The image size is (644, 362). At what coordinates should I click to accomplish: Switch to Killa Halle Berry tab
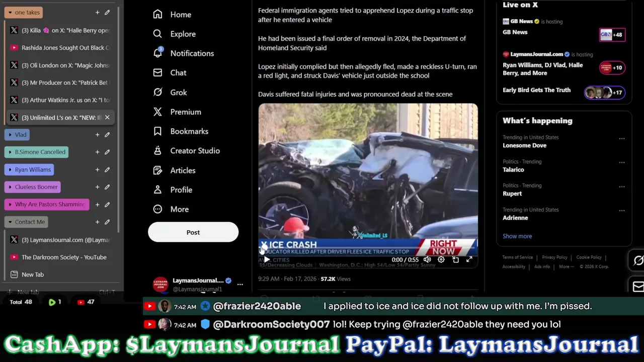pos(60,30)
